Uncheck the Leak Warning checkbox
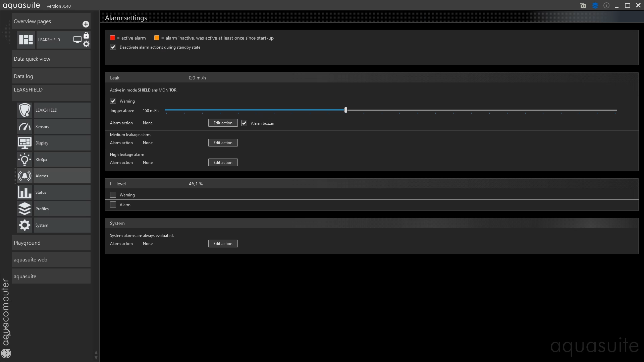The width and height of the screenshot is (644, 362). (x=113, y=101)
